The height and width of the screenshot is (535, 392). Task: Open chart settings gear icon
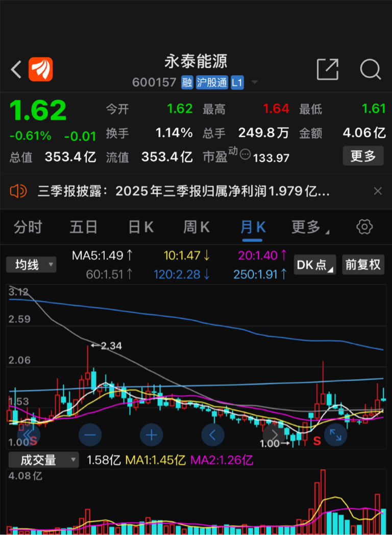[364, 227]
